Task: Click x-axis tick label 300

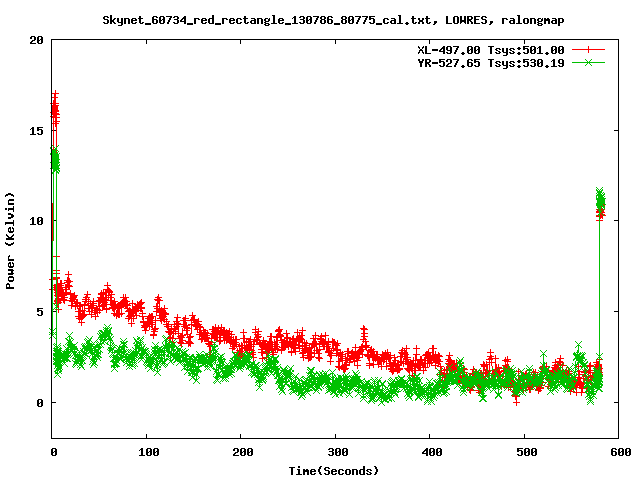Action: 337,452
